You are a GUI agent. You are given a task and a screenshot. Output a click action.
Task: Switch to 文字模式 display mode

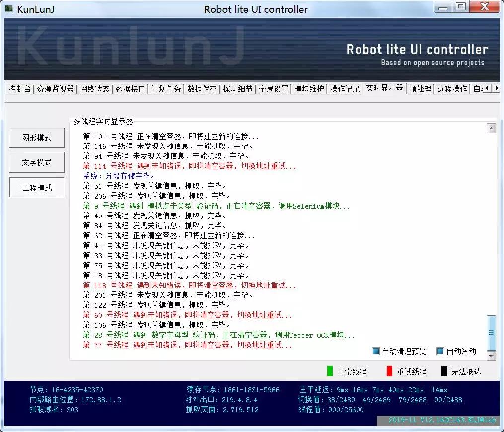[36, 162]
